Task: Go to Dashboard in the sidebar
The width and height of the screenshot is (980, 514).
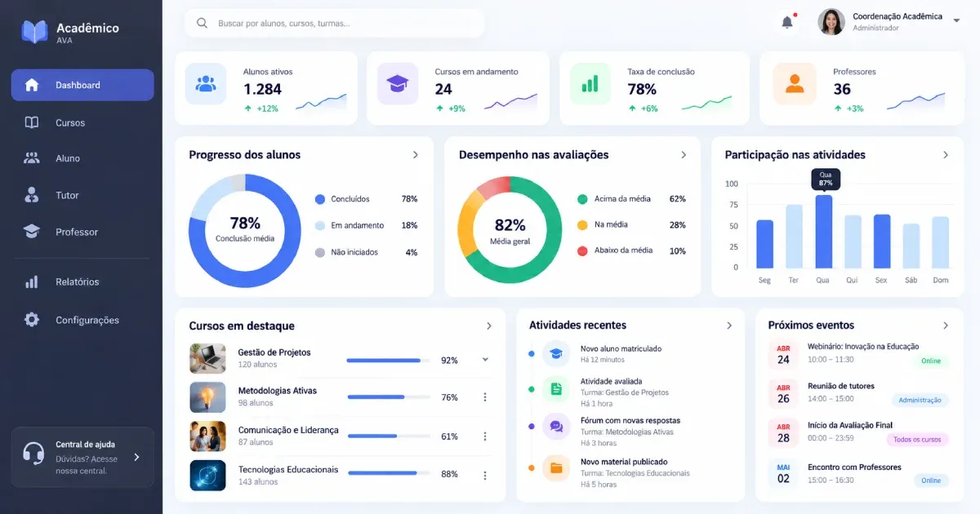Action: pyautogui.click(x=82, y=85)
